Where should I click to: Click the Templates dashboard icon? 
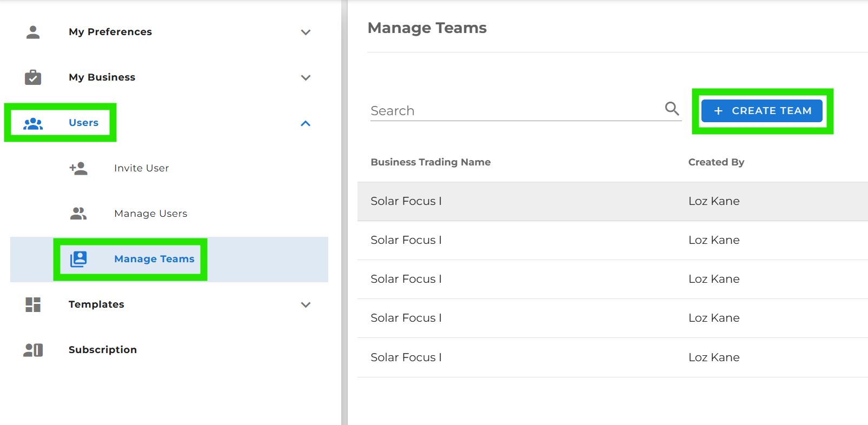point(33,304)
